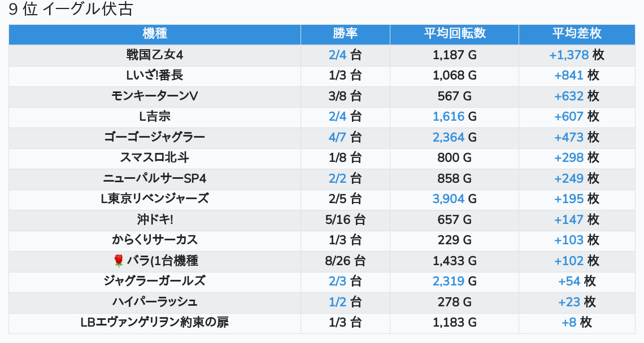The width and height of the screenshot is (644, 343).
Task: Open the ニューパルサーSP4 entry
Action: pyautogui.click(x=155, y=178)
